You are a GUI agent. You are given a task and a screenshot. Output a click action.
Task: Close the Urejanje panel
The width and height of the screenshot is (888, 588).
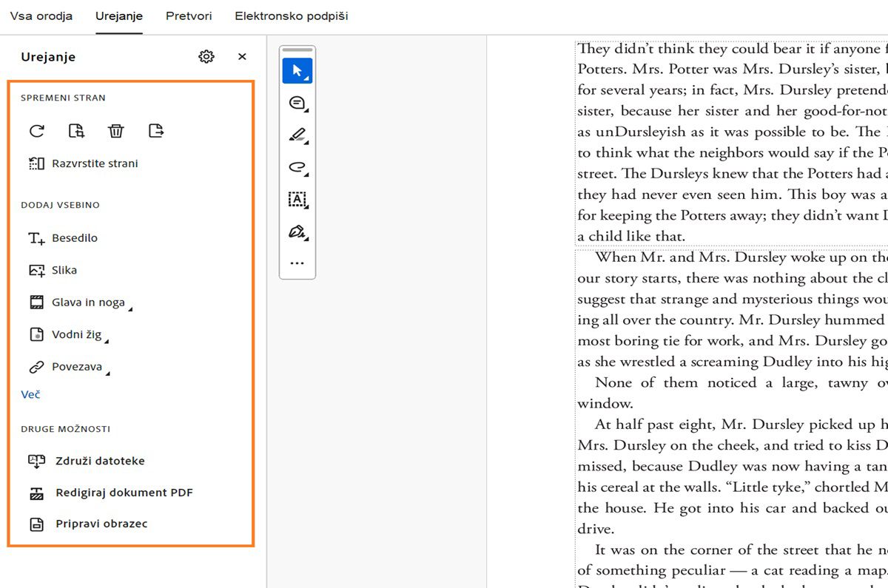242,56
